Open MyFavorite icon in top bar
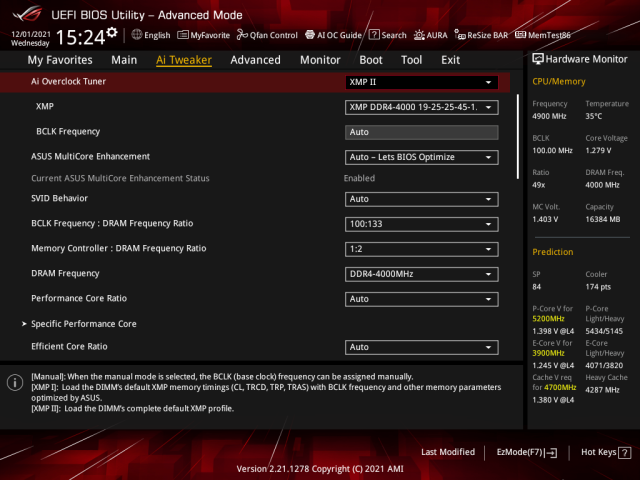This screenshot has width=640, height=480. tap(183, 35)
